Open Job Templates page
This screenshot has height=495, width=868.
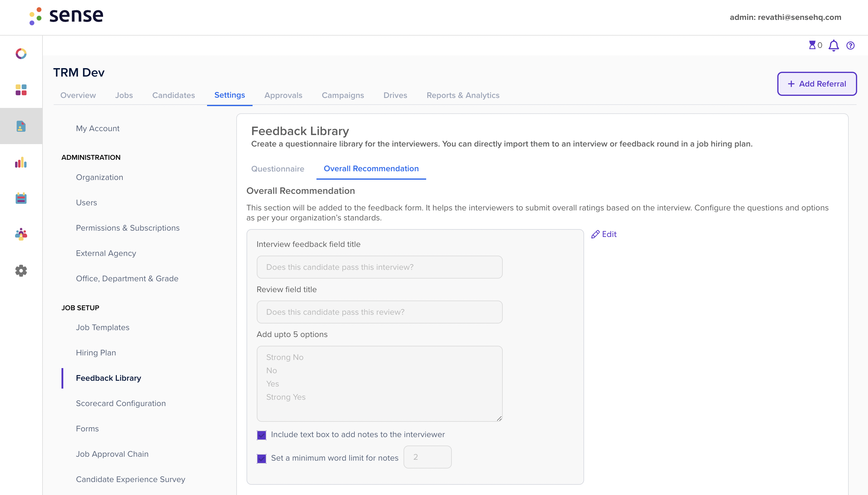[102, 327]
